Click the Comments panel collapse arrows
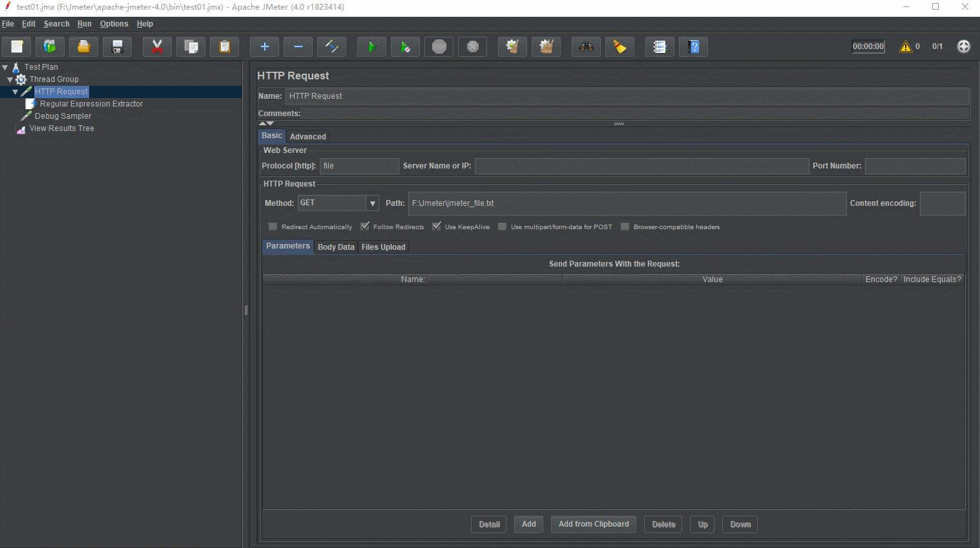 [266, 123]
